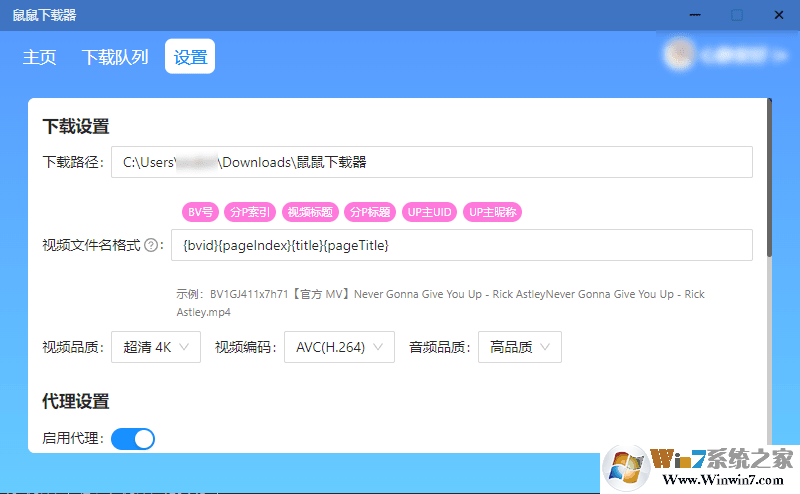The image size is (800, 494).
Task: Add the 视频标题 tag to filename
Action: [x=309, y=212]
